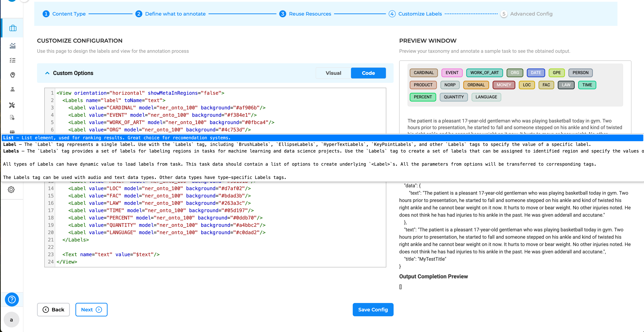Click the Back button
Image resolution: width=644 pixels, height=332 pixels.
click(53, 309)
